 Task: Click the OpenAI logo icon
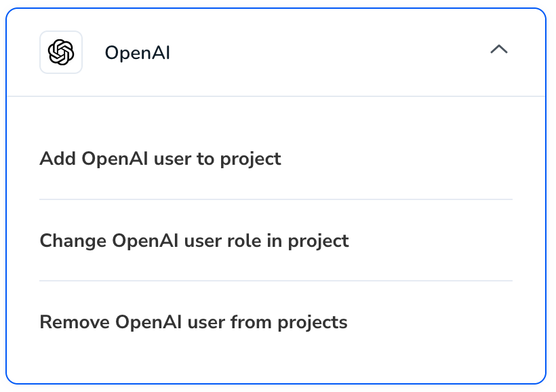coord(61,52)
